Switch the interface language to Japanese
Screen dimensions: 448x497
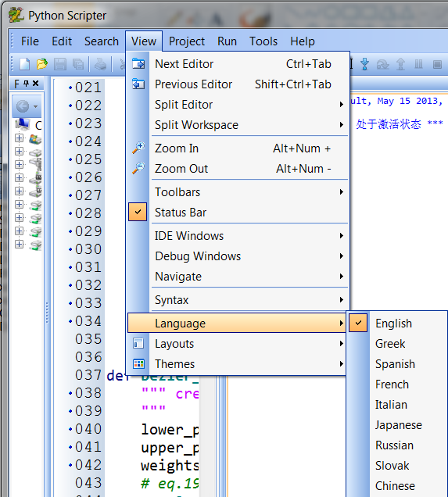(x=398, y=425)
